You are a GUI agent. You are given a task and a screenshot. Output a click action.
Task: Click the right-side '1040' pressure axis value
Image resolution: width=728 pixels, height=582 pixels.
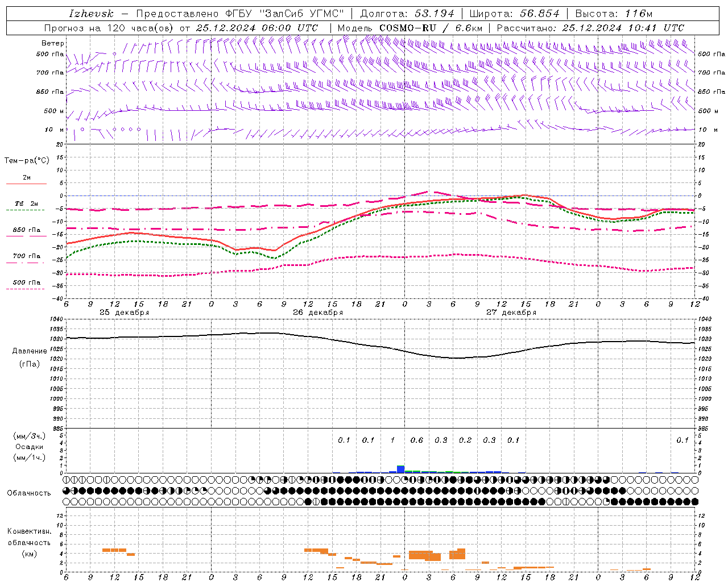[705, 319]
